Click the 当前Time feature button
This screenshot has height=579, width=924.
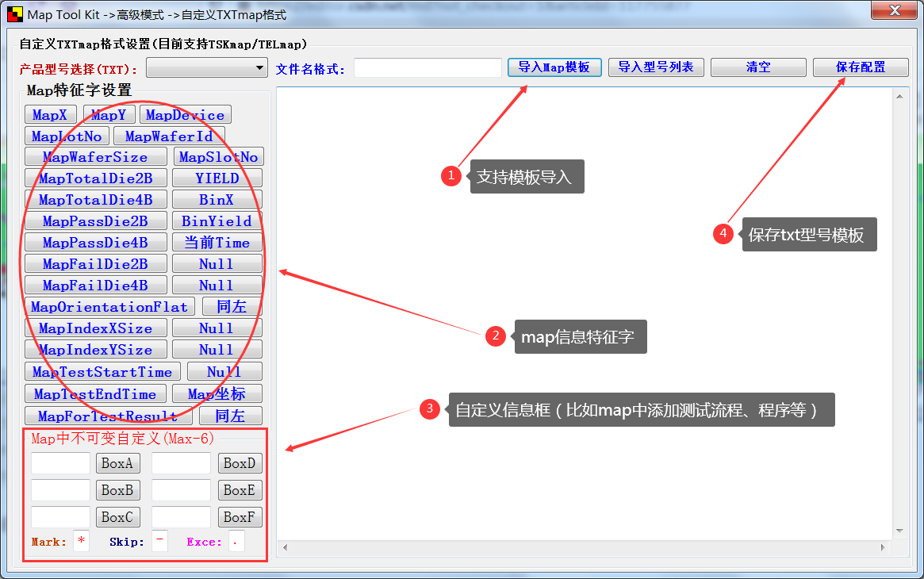[x=217, y=242]
